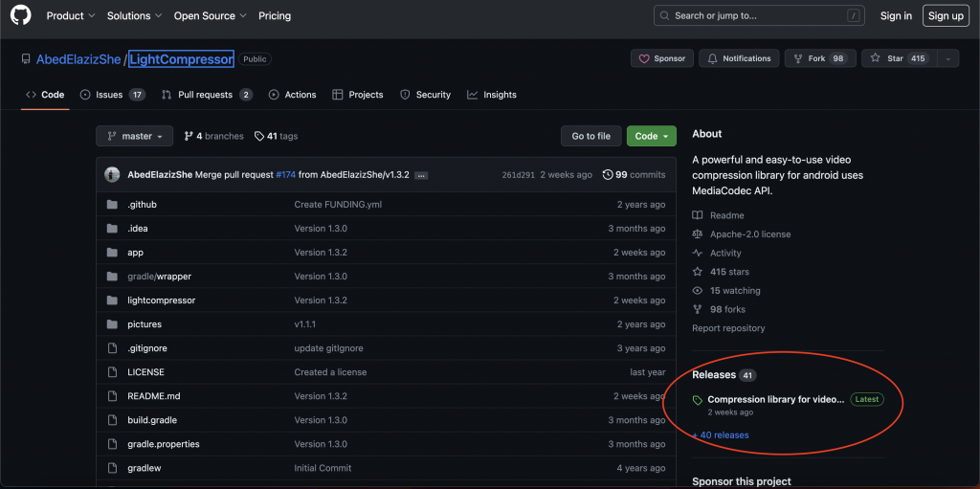980x489 pixels.
Task: Click the repository icon before AbedElazizShe
Action: pos(26,59)
